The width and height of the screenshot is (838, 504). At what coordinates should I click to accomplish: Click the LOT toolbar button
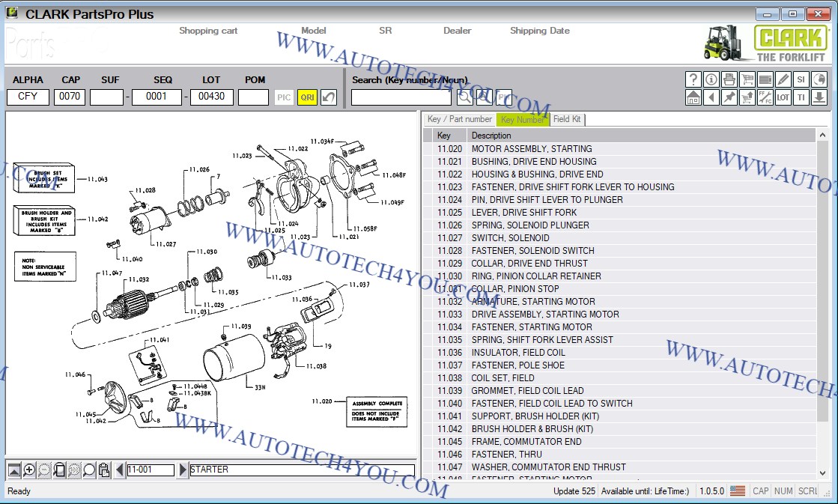click(783, 97)
